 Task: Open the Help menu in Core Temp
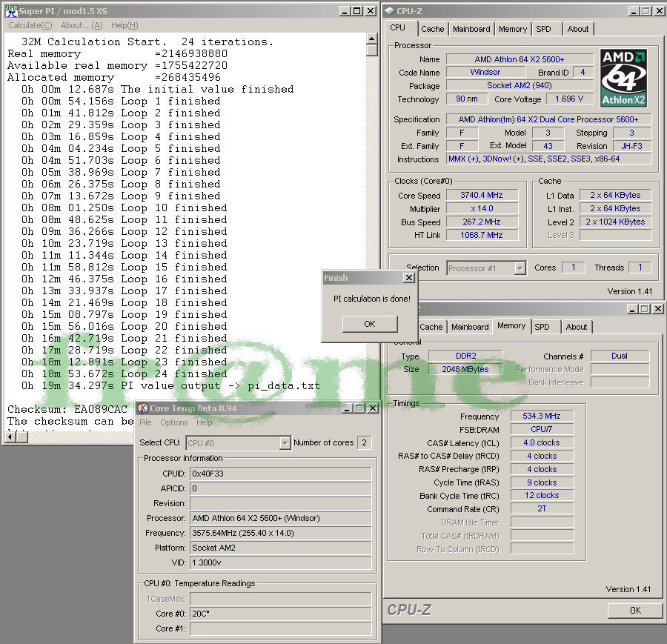(x=205, y=422)
